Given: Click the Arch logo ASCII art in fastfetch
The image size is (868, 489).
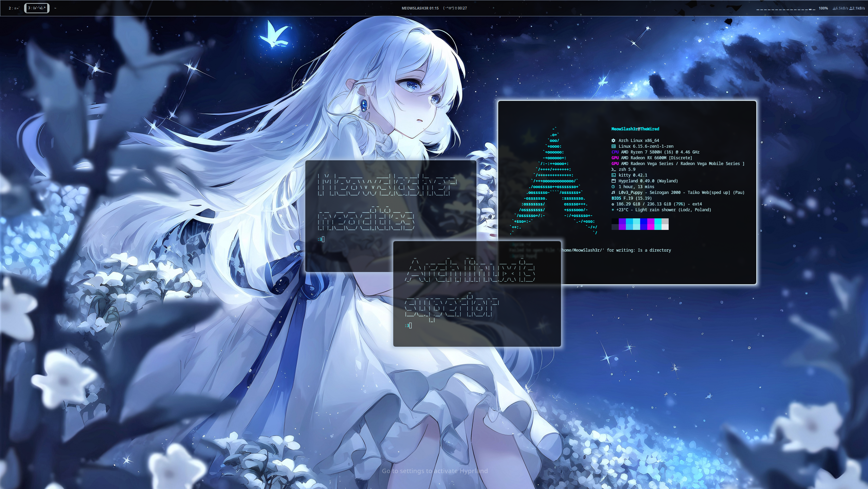Looking at the screenshot, I should [x=554, y=181].
